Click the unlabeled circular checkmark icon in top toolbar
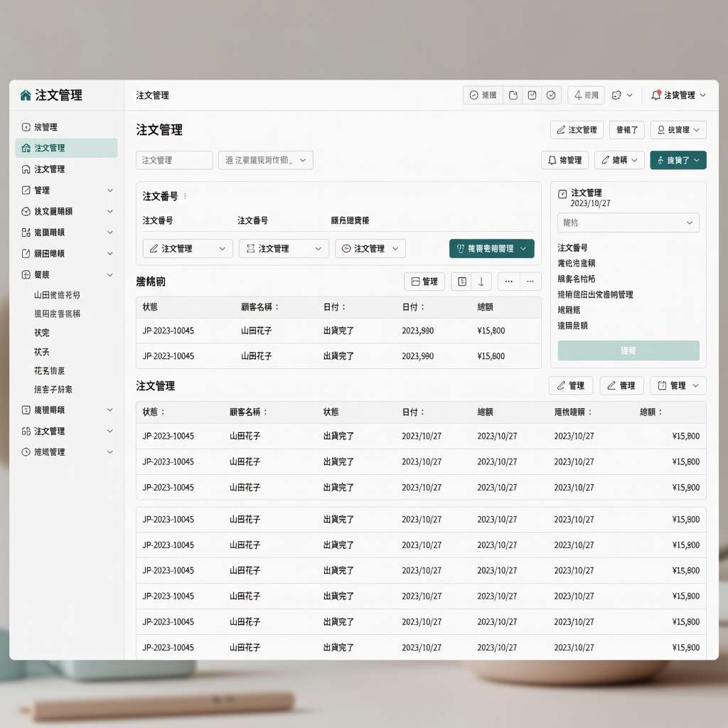The image size is (728, 728). point(551,95)
